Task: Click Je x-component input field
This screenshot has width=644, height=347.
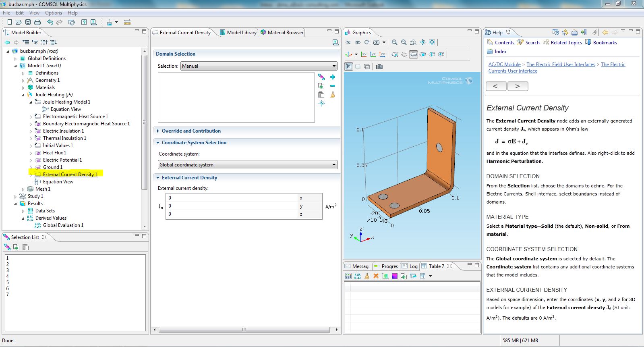Action: point(232,198)
